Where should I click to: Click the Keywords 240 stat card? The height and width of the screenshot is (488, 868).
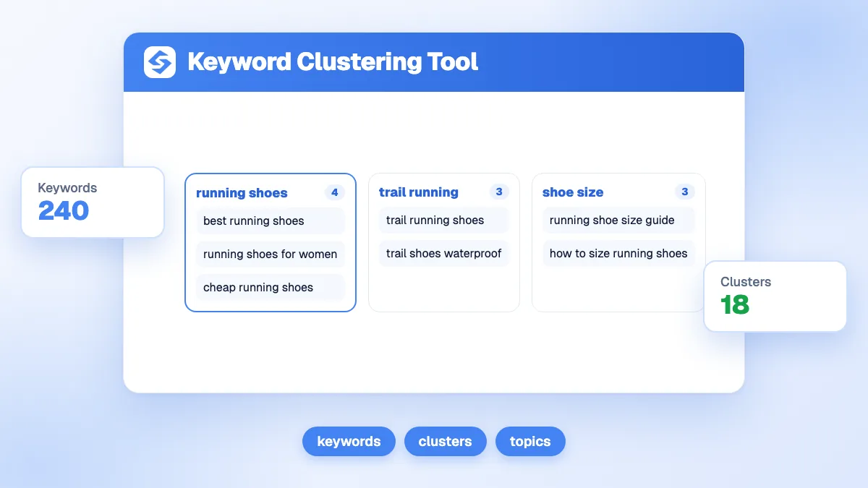(x=93, y=202)
